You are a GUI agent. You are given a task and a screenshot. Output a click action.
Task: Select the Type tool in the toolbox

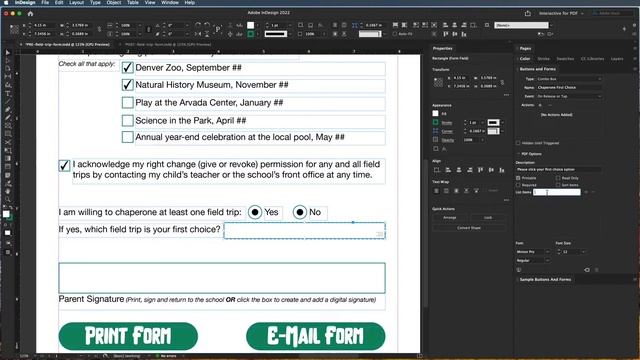8,93
